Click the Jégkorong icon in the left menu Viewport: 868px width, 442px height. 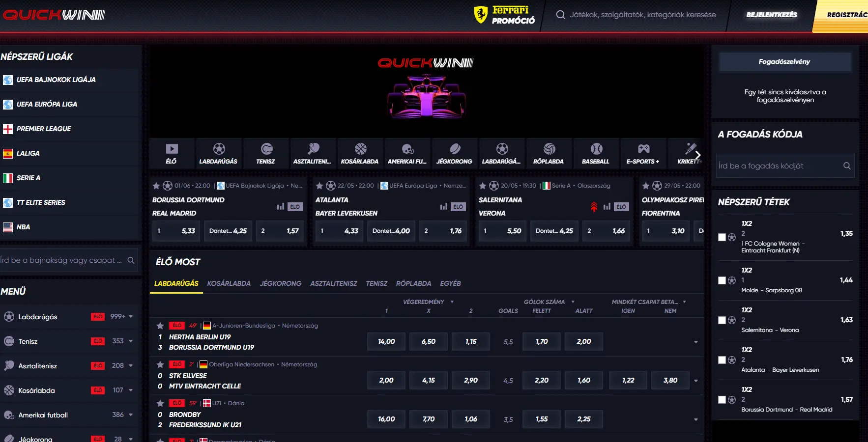click(9, 439)
